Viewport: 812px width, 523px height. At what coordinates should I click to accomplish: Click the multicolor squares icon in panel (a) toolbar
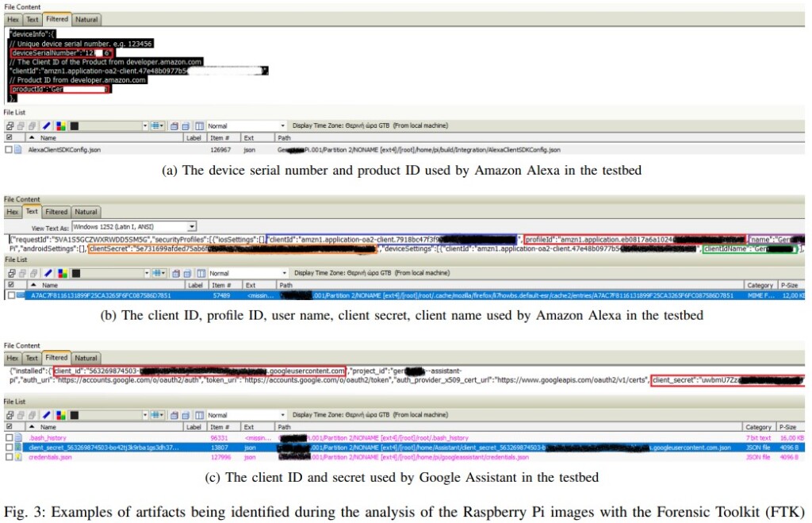(60, 126)
